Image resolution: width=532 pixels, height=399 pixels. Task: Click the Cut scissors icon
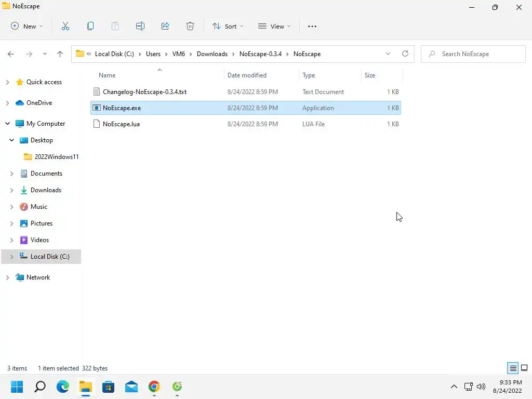click(x=65, y=26)
